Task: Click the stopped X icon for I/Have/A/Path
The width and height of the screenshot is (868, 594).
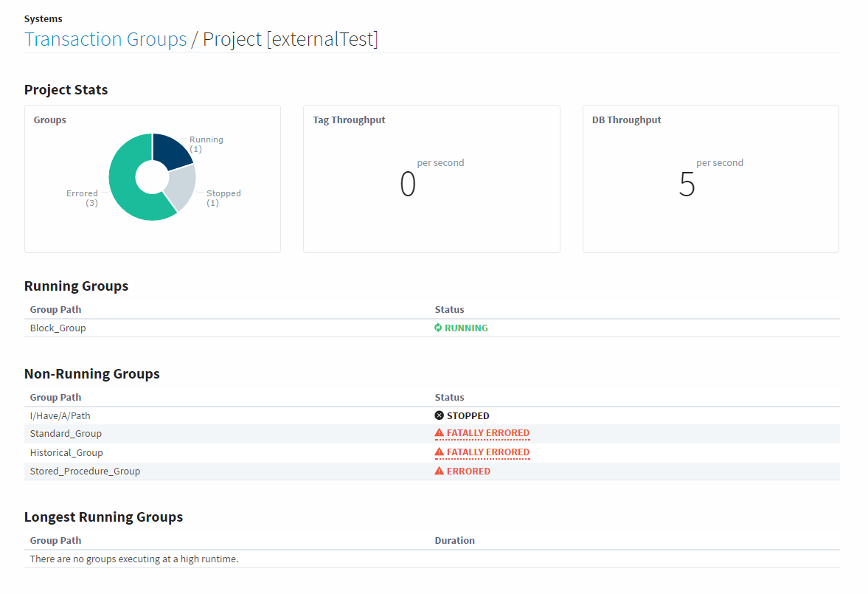Action: coord(440,415)
